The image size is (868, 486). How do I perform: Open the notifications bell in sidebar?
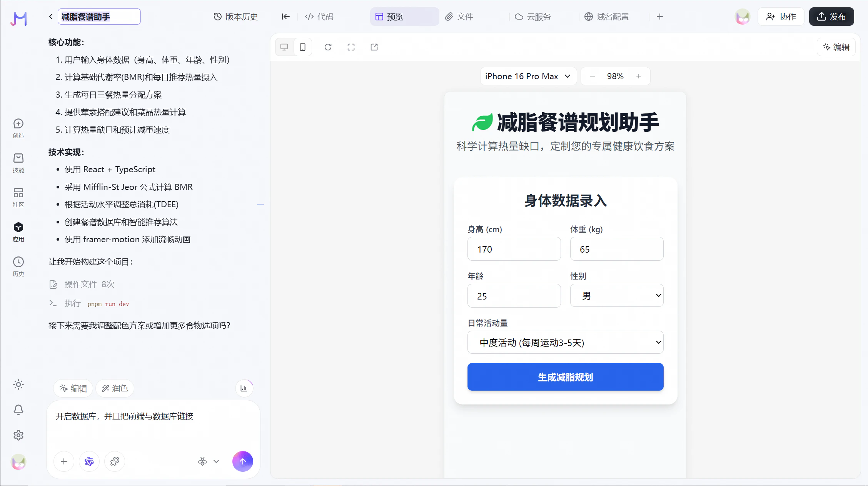(18, 410)
